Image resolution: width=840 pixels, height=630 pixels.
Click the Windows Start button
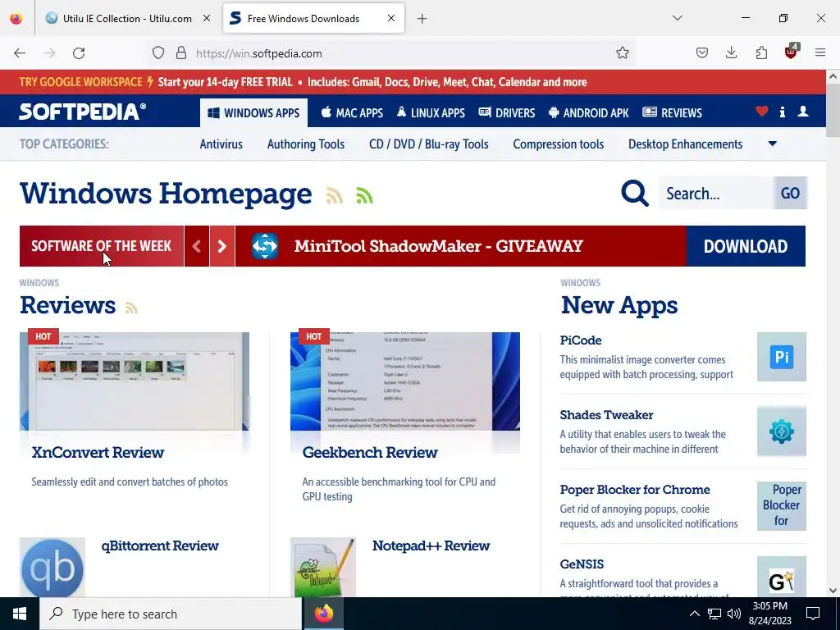click(x=20, y=614)
